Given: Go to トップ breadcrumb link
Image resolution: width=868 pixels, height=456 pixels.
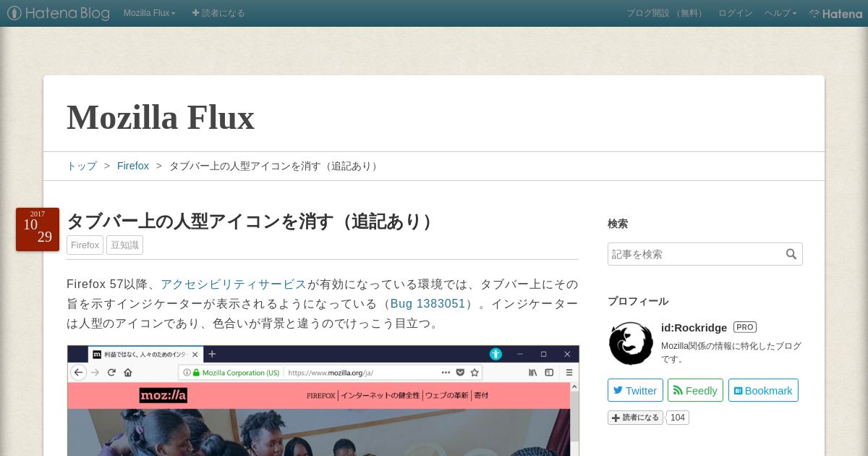Looking at the screenshot, I should (82, 166).
